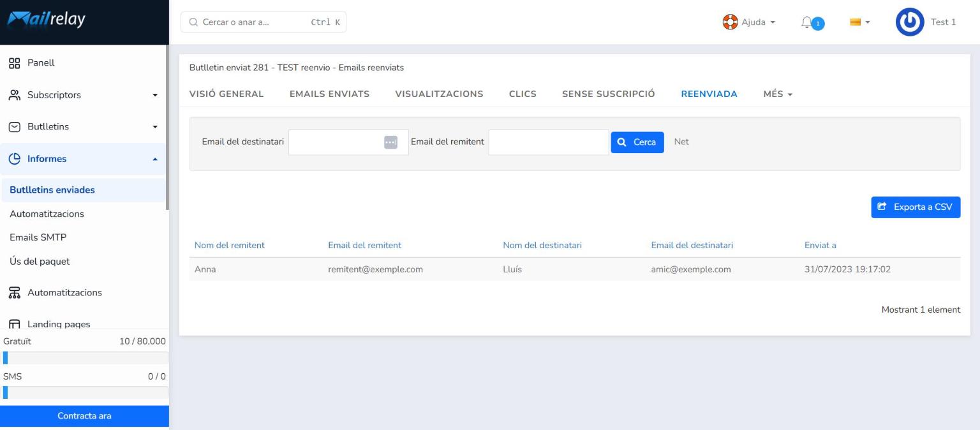Switch to the EMAILS ENVIATS tab
Screen dimensions: 980x430
329,94
